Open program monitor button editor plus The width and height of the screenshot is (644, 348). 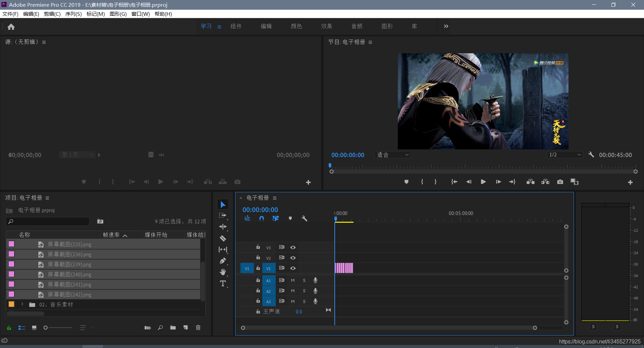pos(630,182)
